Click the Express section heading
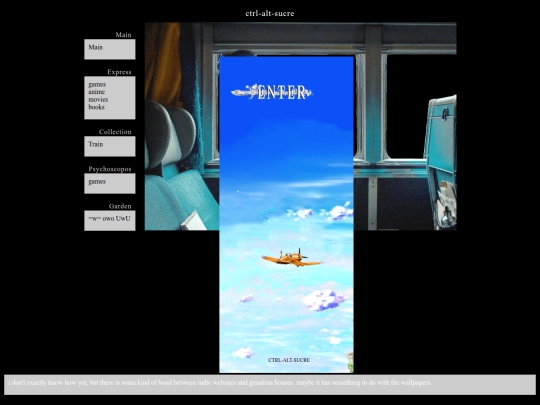The image size is (540, 405). 119,72
